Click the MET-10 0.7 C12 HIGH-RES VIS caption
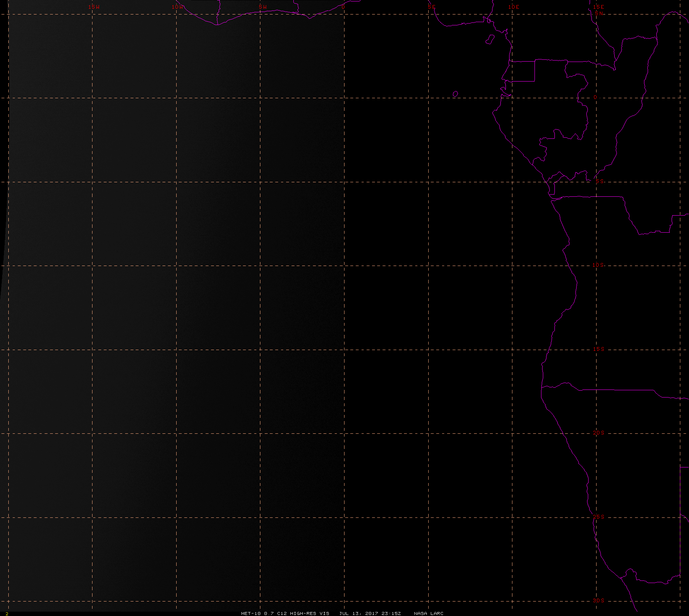This screenshot has width=689, height=616. 285,613
